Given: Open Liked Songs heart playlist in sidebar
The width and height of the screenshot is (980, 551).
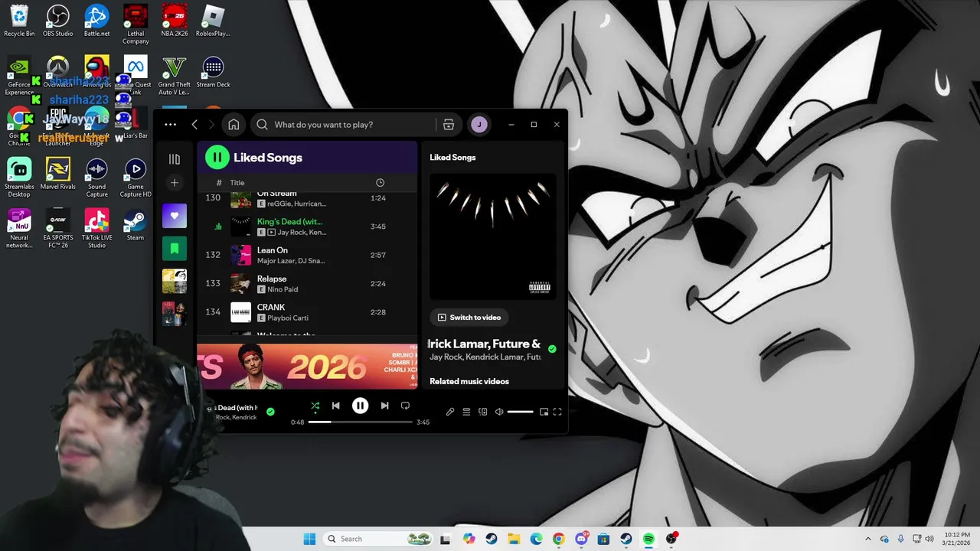Looking at the screenshot, I should 175,216.
